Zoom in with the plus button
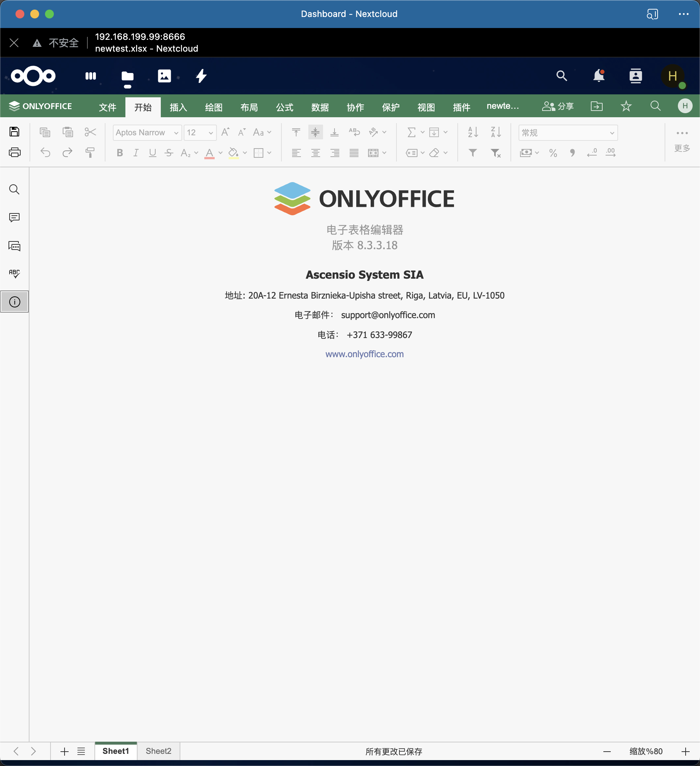 [686, 751]
